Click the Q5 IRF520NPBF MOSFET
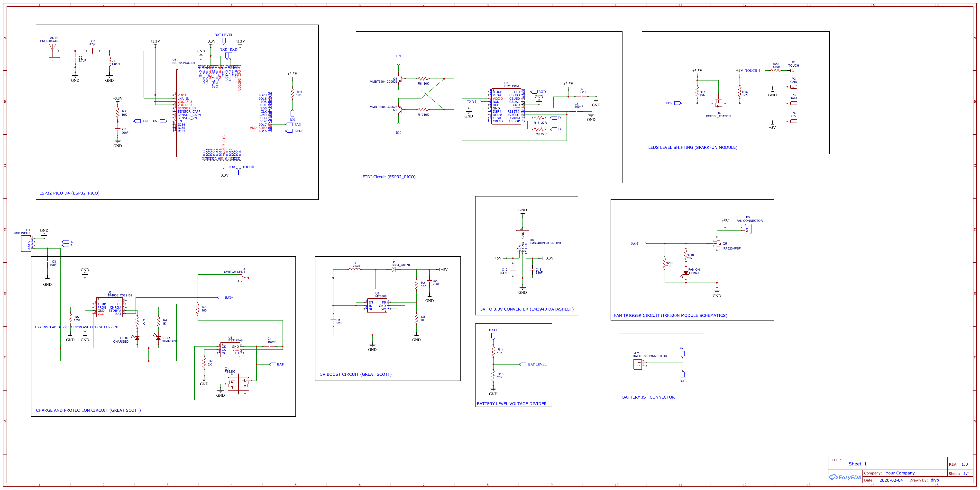980x490 pixels. (717, 244)
